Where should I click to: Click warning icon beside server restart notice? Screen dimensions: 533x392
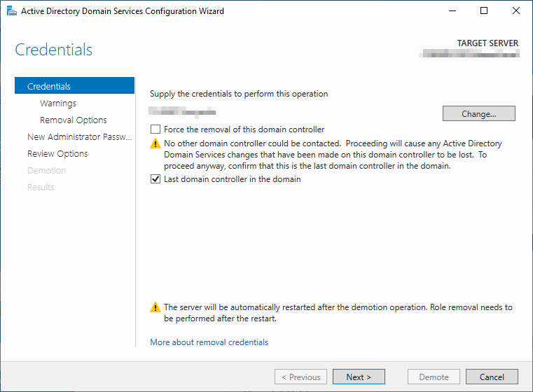point(155,307)
